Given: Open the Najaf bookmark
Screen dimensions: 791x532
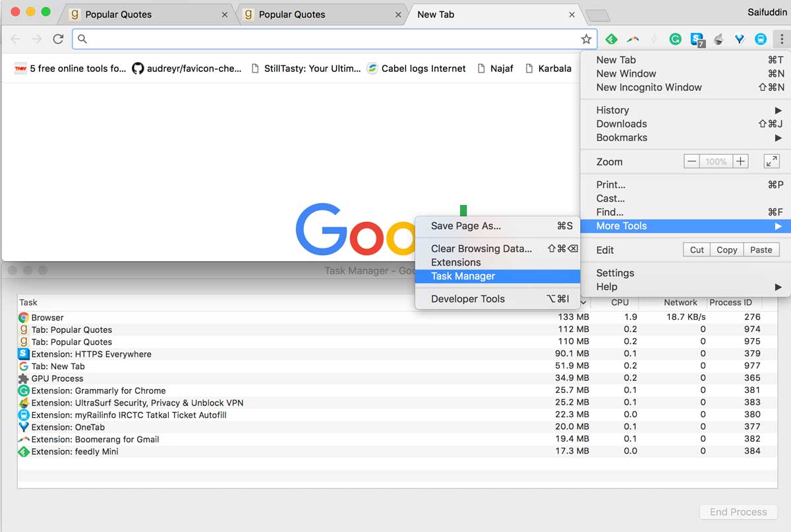Looking at the screenshot, I should click(x=495, y=69).
